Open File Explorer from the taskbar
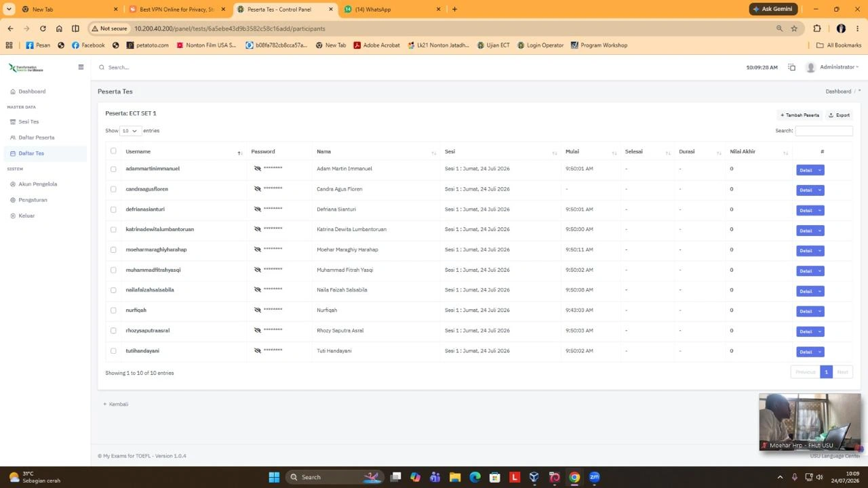This screenshot has height=488, width=868. pos(455,477)
